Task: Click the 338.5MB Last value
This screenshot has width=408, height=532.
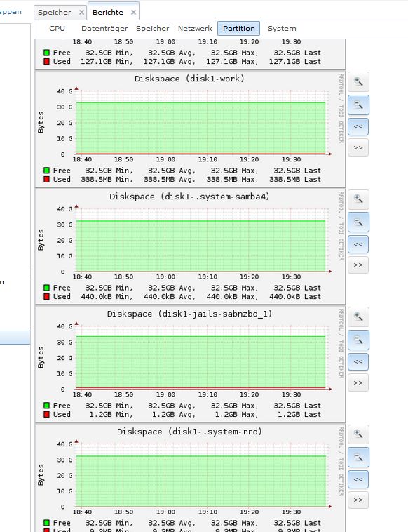Action: click(295, 179)
